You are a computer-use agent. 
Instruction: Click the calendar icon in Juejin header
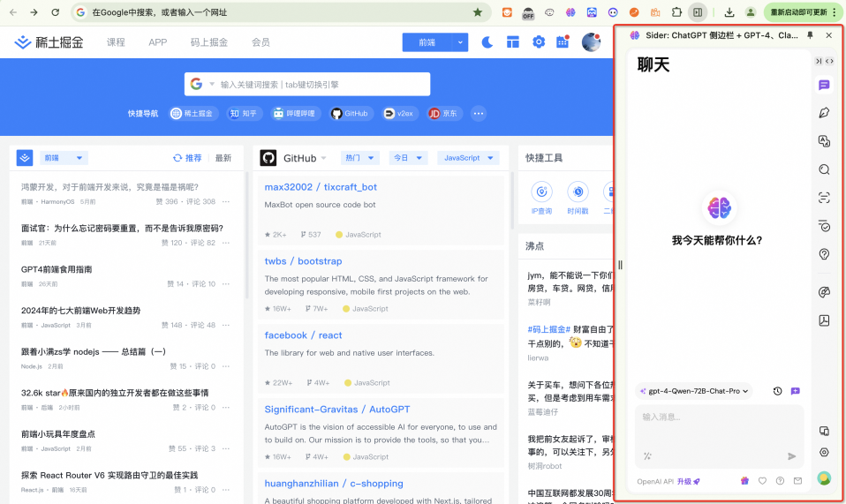click(563, 42)
